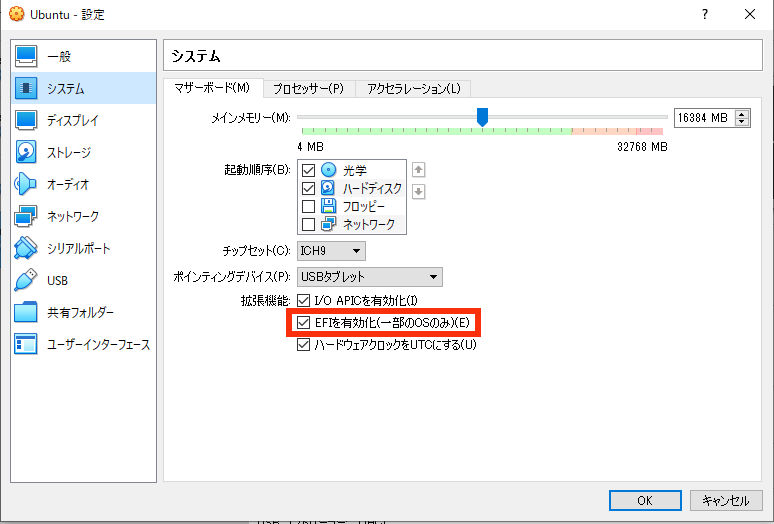774x524 pixels.
Task: Click the main memory slider handle
Action: pos(482,117)
